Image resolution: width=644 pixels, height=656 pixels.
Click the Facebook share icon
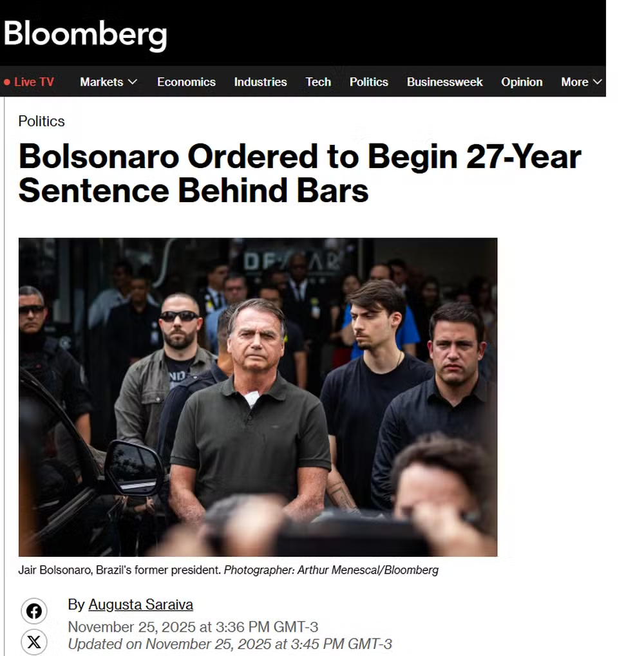[34, 611]
